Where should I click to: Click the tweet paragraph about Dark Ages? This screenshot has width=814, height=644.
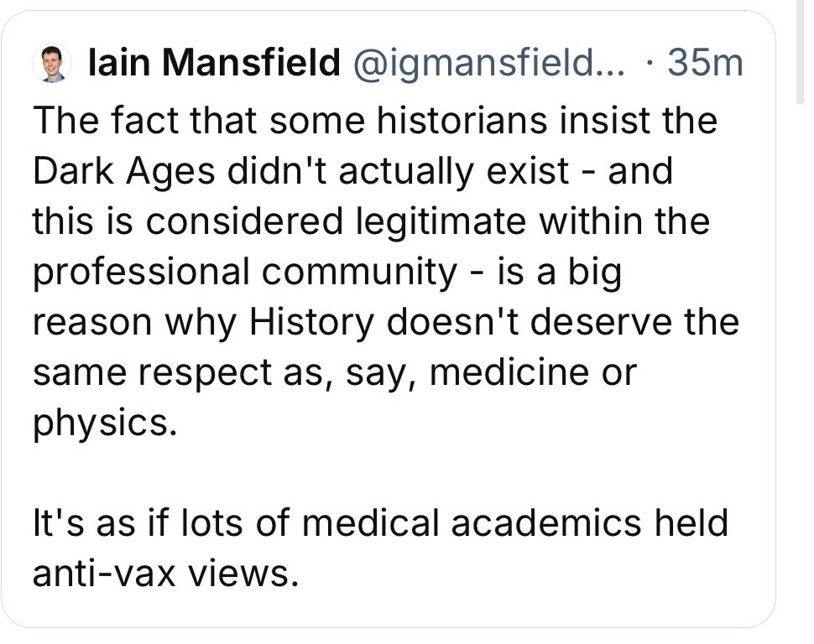[x=386, y=272]
